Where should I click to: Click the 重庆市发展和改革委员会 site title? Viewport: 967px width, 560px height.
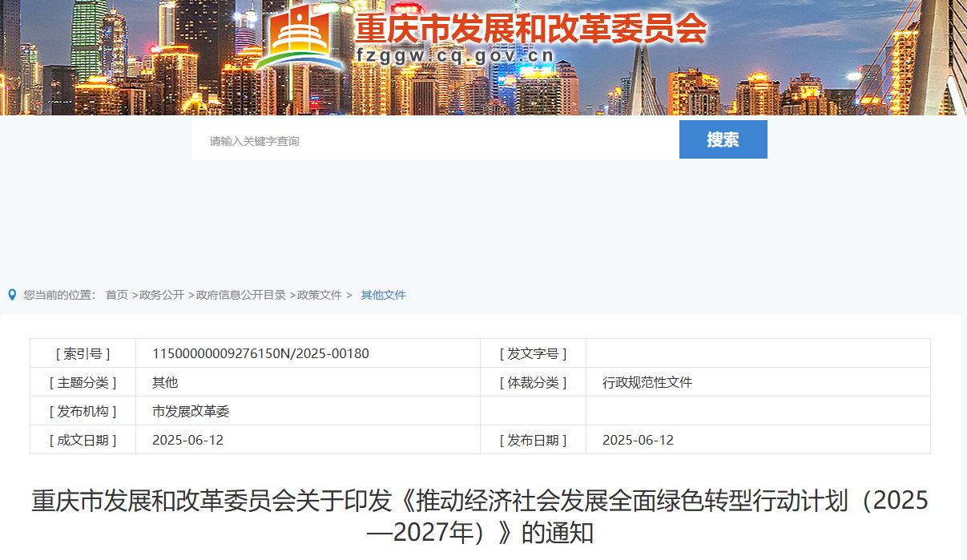click(530, 29)
